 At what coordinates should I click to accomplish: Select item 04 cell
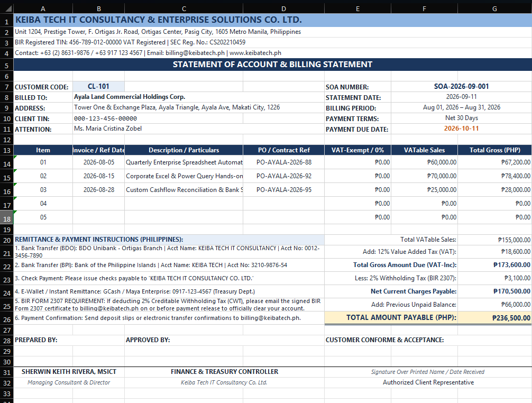tap(43, 204)
